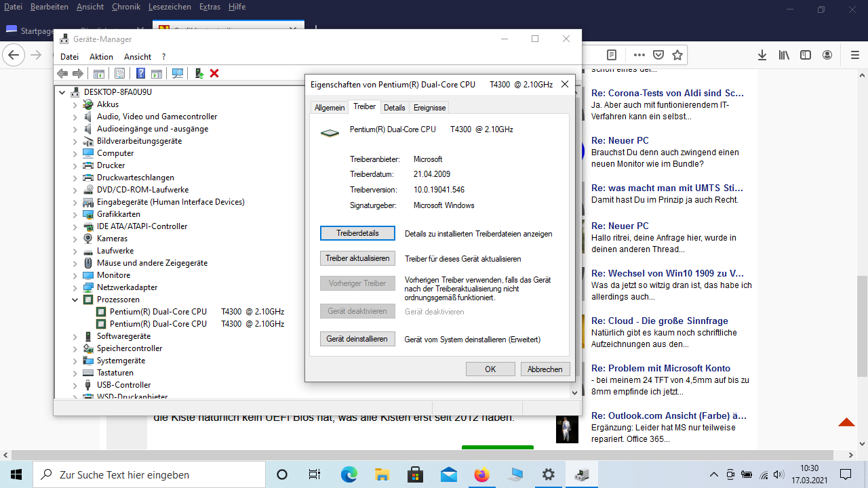Open the Mail app from the taskbar
Image resolution: width=868 pixels, height=488 pixels.
click(x=448, y=474)
